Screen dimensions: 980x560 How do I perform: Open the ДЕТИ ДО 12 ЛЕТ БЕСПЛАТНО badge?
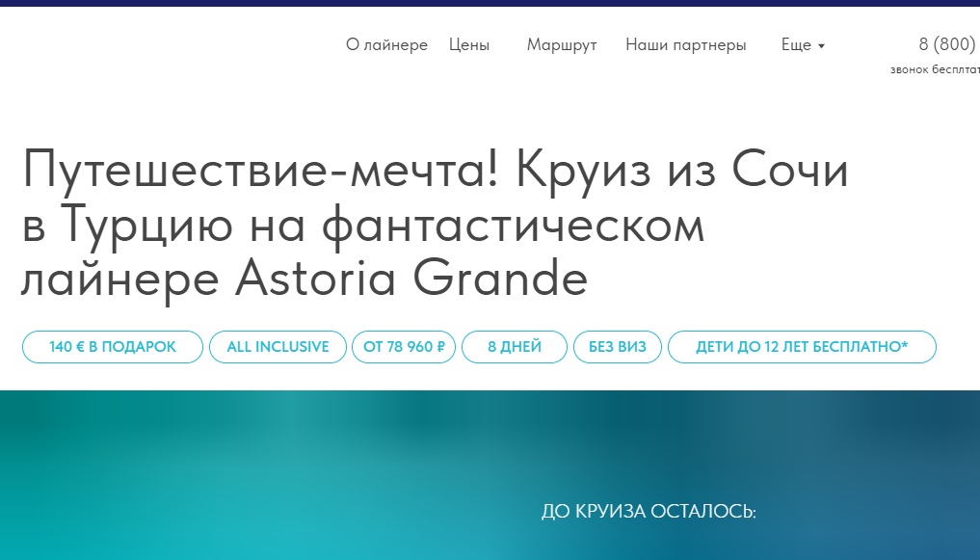tap(802, 347)
